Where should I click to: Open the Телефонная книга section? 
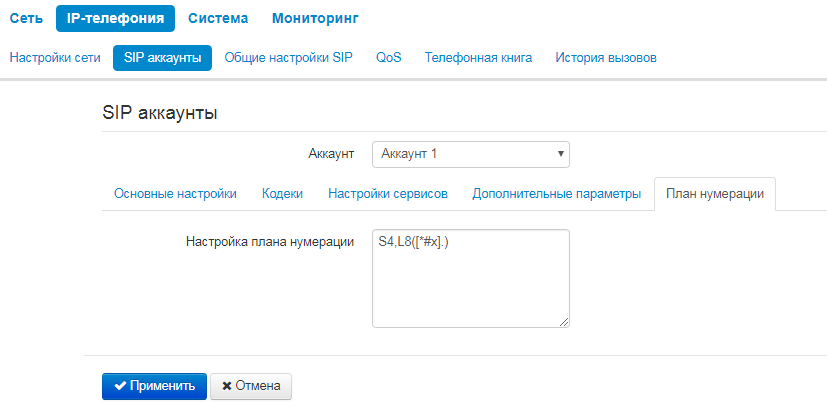[x=478, y=58]
